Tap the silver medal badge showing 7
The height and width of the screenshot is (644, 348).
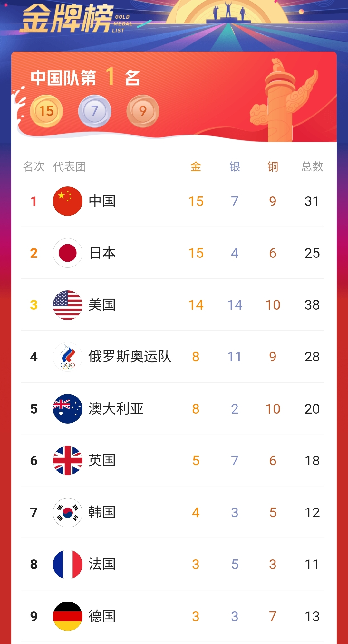95,111
